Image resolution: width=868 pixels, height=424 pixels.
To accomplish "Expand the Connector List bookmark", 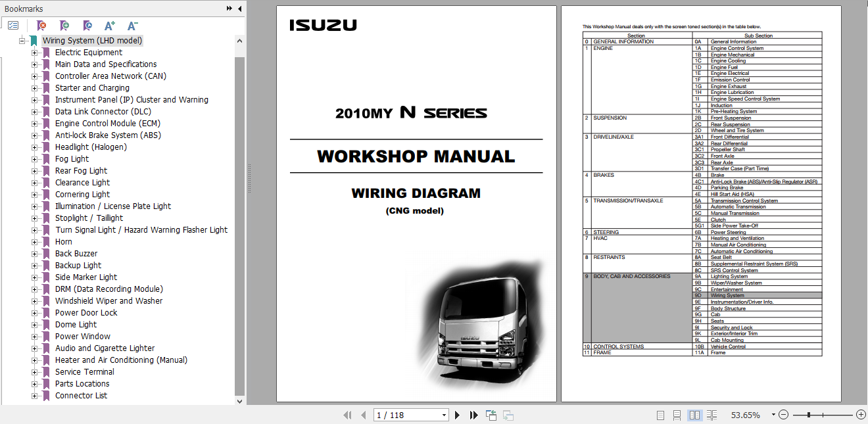I will (34, 396).
